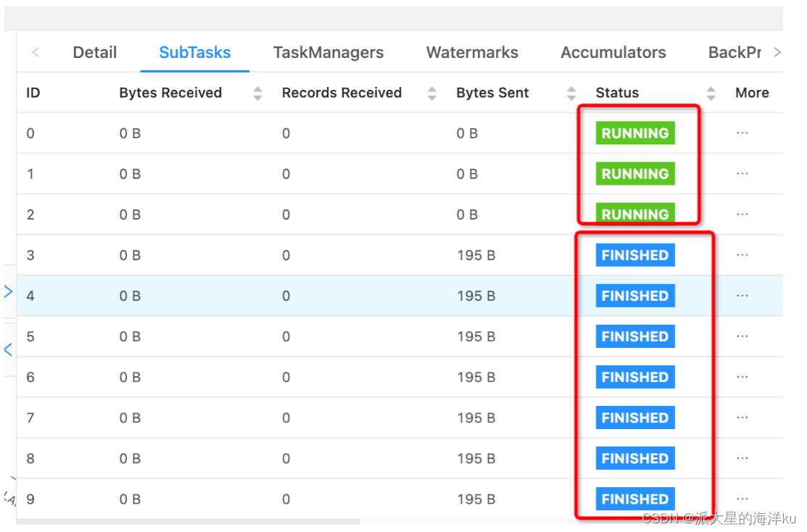The height and width of the screenshot is (532, 807).
Task: Open More options for subtask 0
Action: 742,133
